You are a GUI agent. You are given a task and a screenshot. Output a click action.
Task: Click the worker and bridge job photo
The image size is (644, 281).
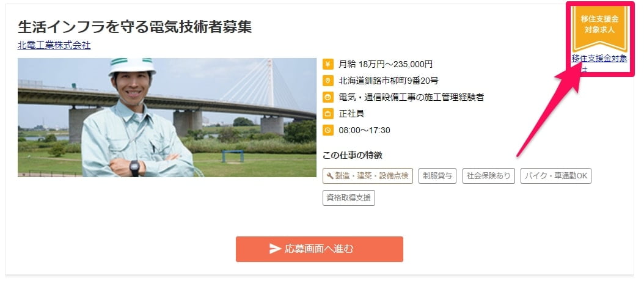(x=167, y=117)
